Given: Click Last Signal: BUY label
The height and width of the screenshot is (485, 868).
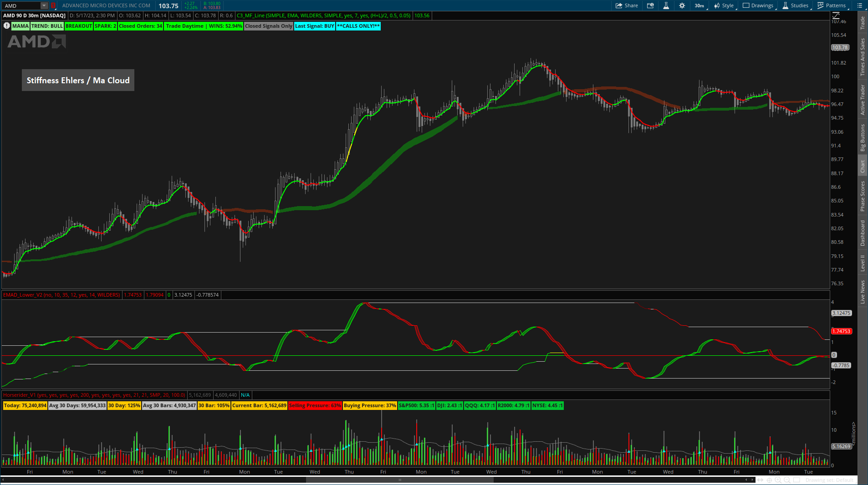Looking at the screenshot, I should pyautogui.click(x=315, y=26).
